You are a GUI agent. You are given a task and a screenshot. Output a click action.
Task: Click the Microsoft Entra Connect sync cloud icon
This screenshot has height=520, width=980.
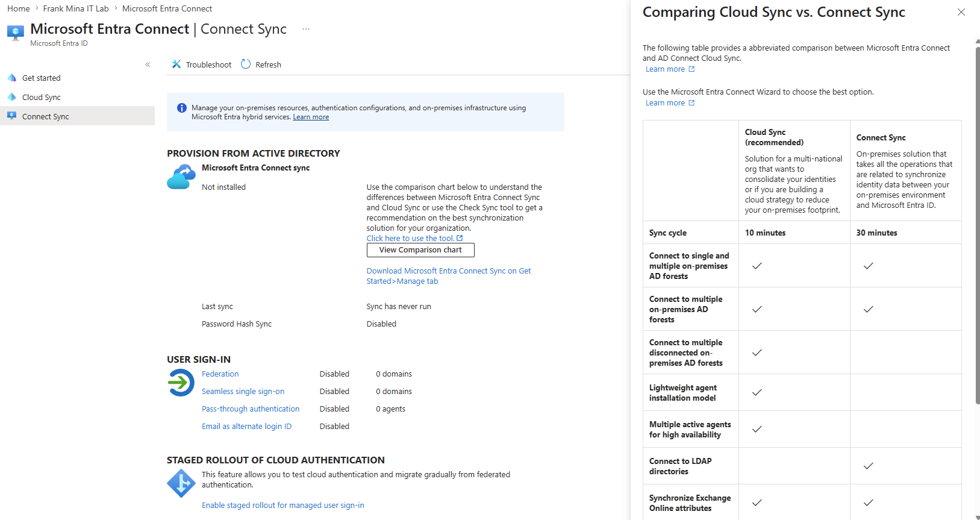[181, 177]
